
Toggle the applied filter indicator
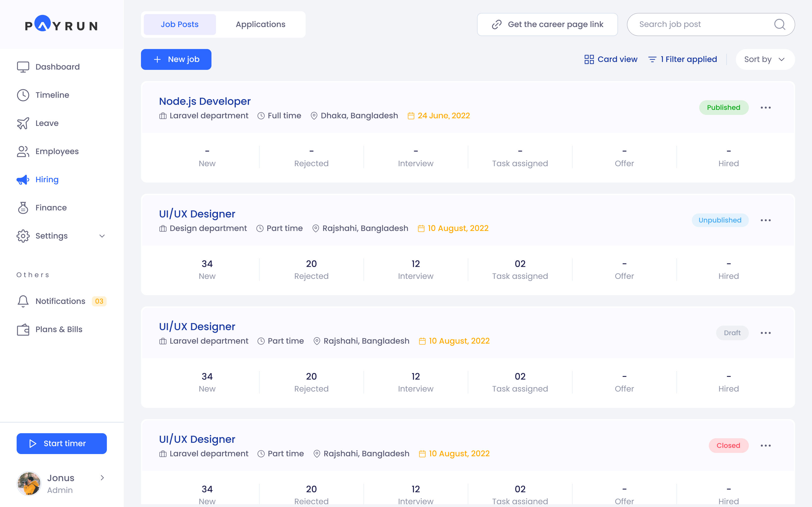click(683, 59)
